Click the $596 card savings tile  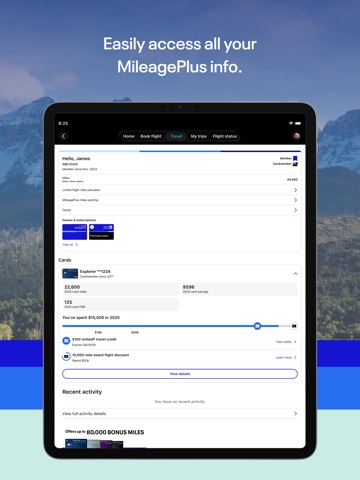(239, 289)
